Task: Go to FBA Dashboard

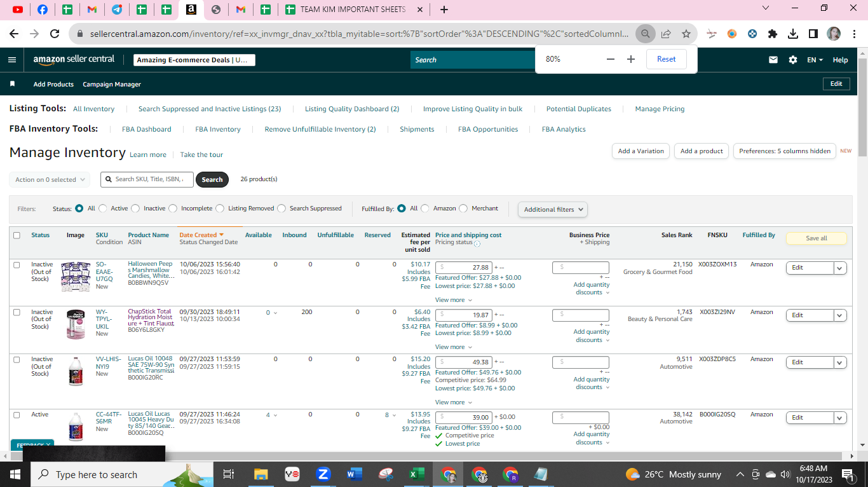Action: pyautogui.click(x=147, y=129)
